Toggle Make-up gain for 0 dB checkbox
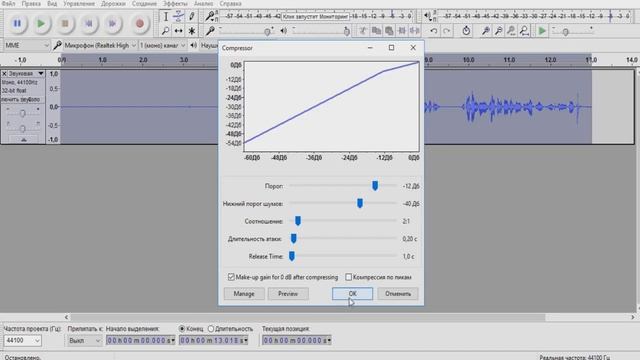 (x=231, y=277)
